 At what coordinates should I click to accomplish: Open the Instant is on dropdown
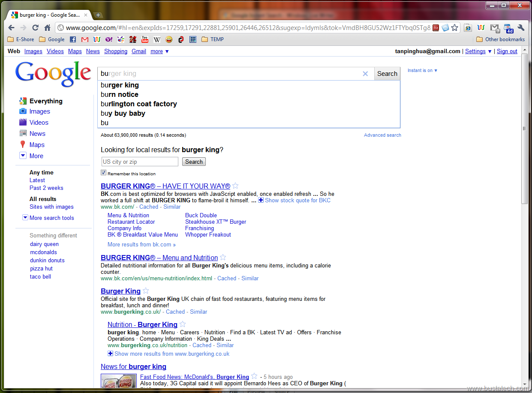[x=422, y=70]
